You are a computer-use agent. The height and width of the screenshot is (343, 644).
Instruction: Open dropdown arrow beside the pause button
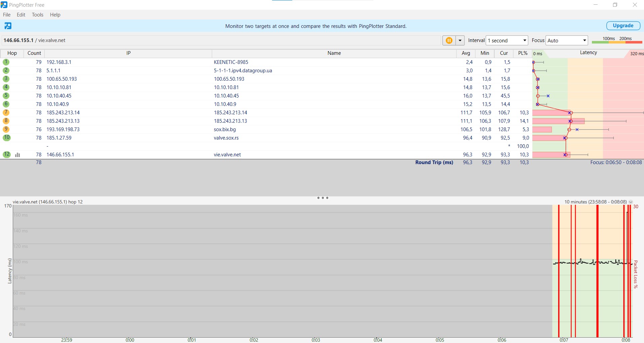point(460,40)
